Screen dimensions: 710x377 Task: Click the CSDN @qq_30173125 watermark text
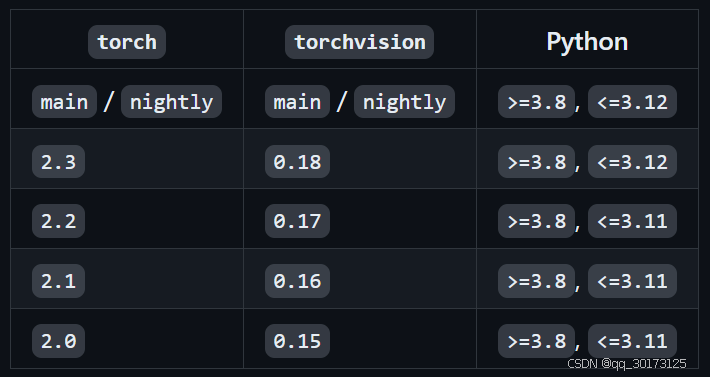[627, 363]
